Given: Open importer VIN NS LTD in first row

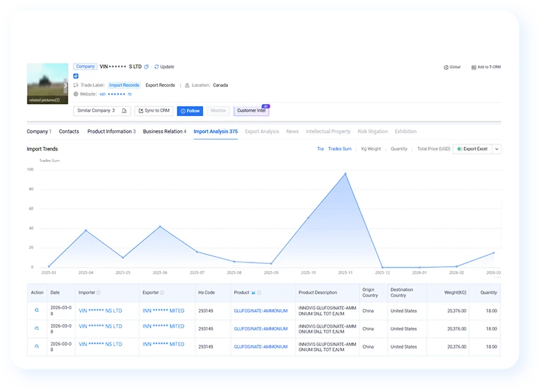Looking at the screenshot, I should (x=100, y=311).
